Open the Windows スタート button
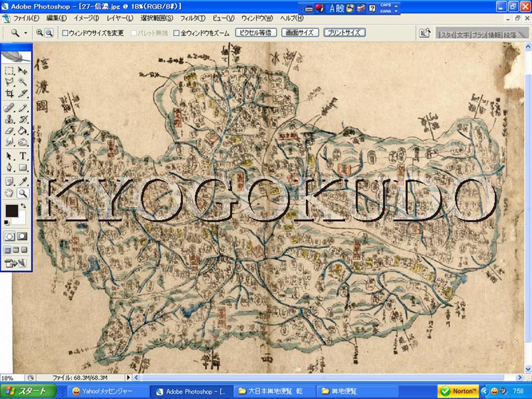This screenshot has width=532, height=399. click(x=28, y=391)
